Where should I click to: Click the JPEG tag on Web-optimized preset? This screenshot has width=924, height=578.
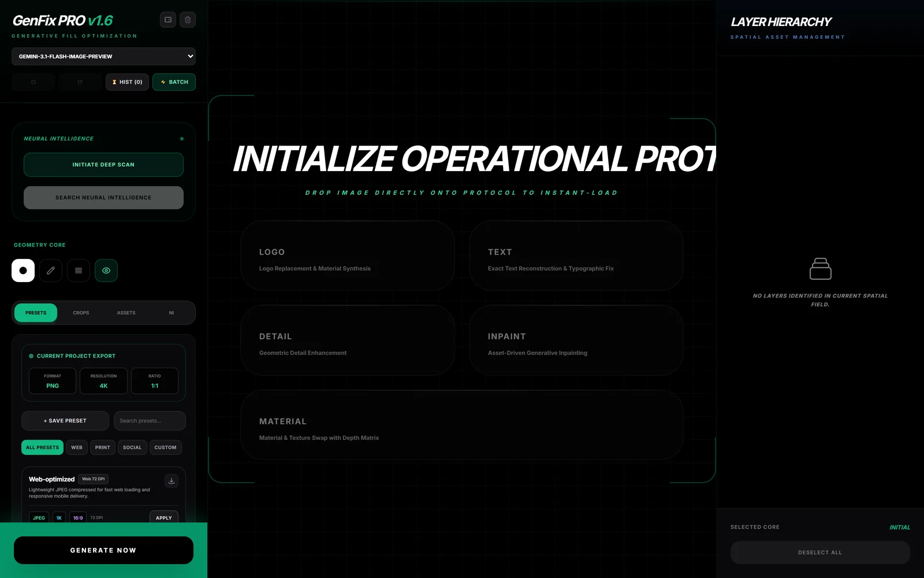pyautogui.click(x=39, y=517)
